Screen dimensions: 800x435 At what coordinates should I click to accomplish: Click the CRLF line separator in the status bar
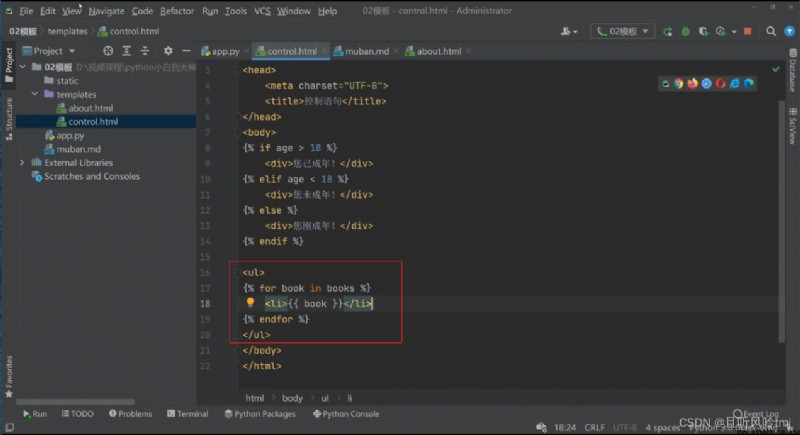pos(594,427)
